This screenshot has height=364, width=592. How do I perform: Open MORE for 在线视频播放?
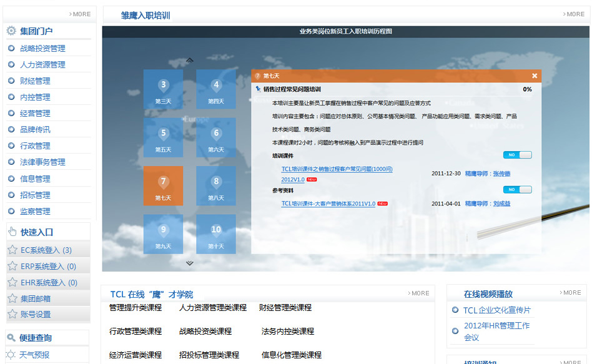(x=570, y=293)
